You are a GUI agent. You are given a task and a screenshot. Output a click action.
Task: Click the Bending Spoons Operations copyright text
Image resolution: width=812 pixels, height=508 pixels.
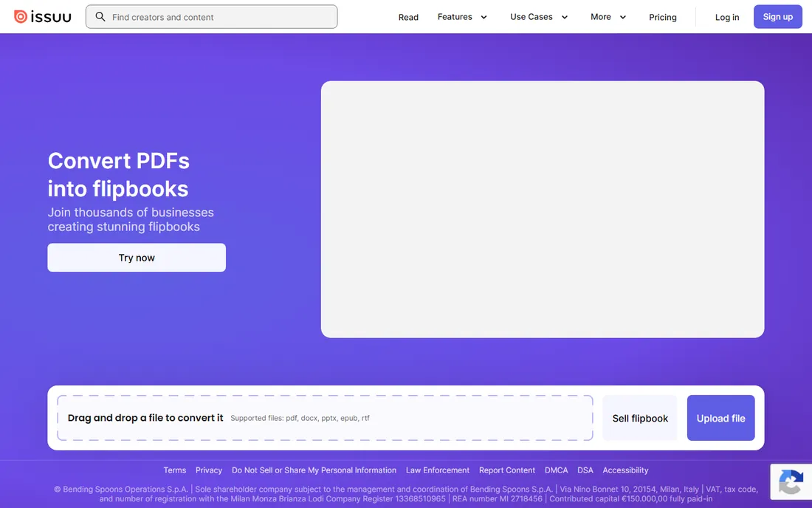(x=406, y=494)
